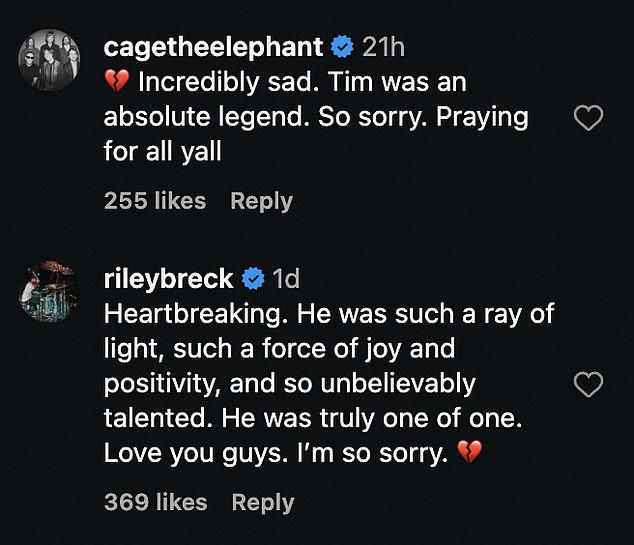Viewport: 634px width, 545px height.
Task: Like the rileybreck comment with heart icon
Action: coord(588,384)
